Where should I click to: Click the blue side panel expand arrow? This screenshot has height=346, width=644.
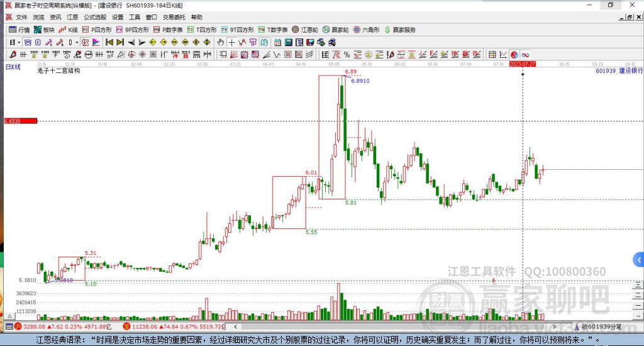[639, 260]
